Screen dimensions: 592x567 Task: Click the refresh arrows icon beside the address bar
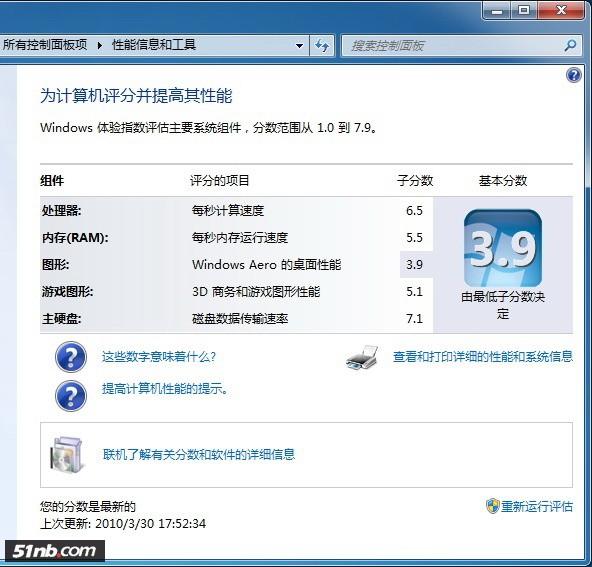pyautogui.click(x=322, y=46)
